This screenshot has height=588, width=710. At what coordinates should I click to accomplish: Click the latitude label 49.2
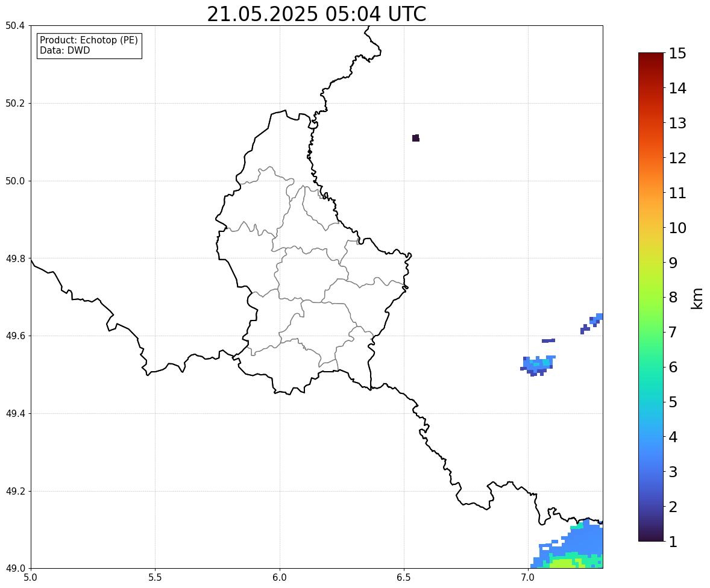coord(15,491)
